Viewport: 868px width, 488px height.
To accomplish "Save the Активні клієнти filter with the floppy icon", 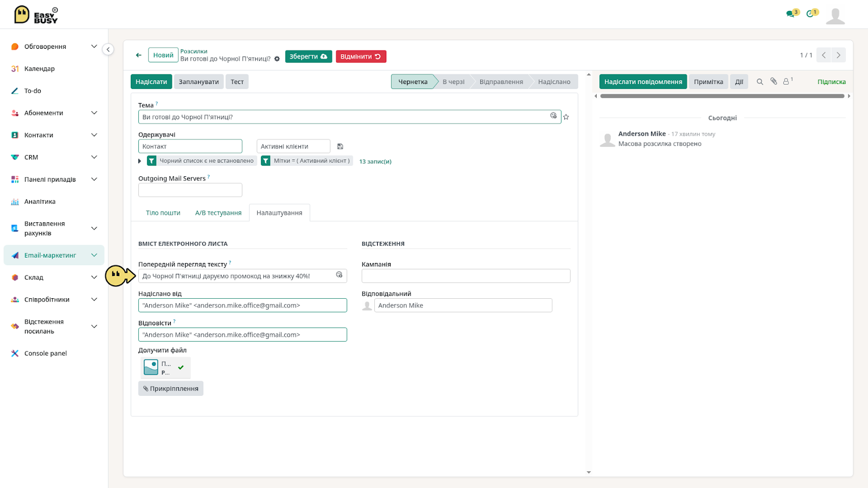I will pyautogui.click(x=340, y=146).
